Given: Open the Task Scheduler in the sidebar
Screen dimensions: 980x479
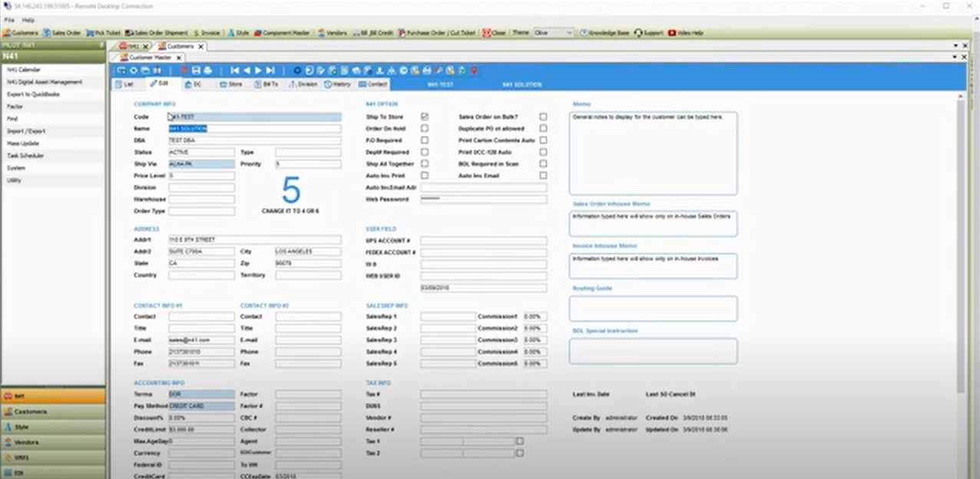Looking at the screenshot, I should click(x=28, y=156).
